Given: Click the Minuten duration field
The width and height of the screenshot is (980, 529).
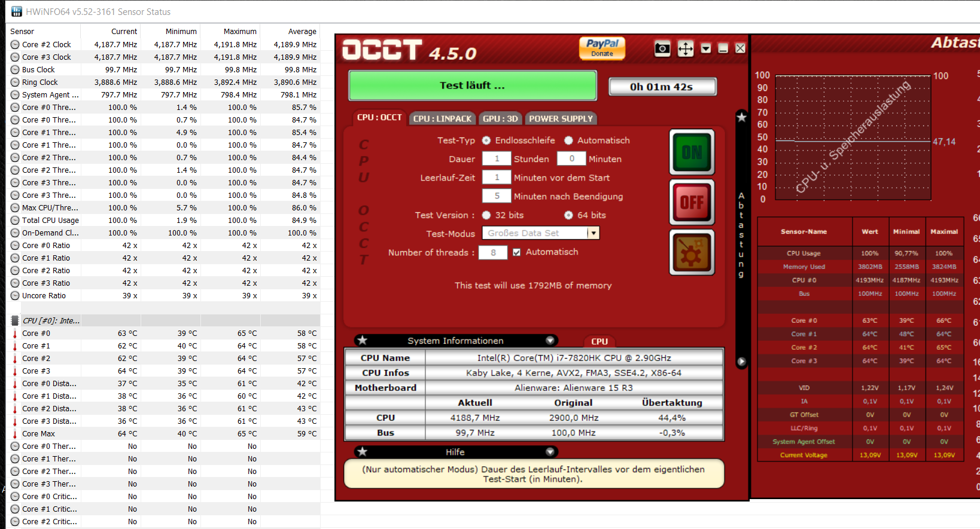Looking at the screenshot, I should (571, 159).
